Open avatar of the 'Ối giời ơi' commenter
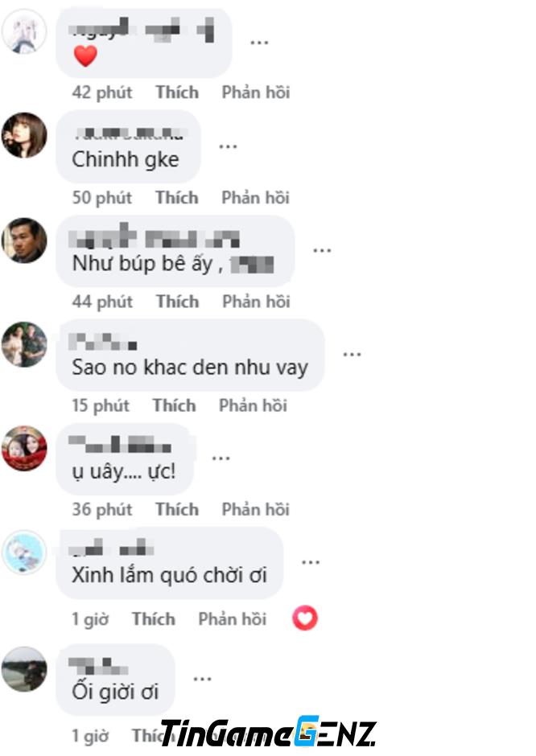This screenshot has width=536, height=756. (x=24, y=669)
